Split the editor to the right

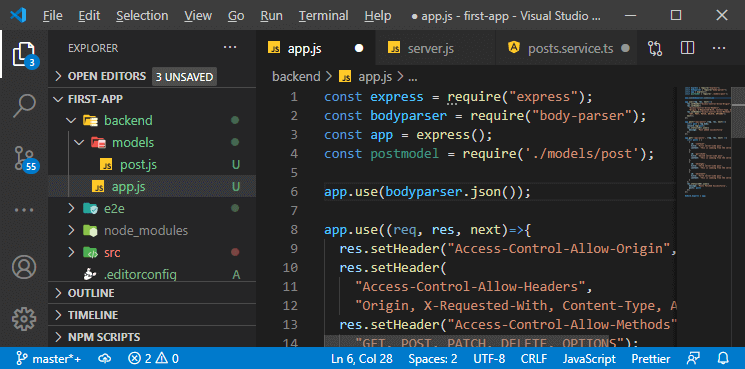coord(688,48)
